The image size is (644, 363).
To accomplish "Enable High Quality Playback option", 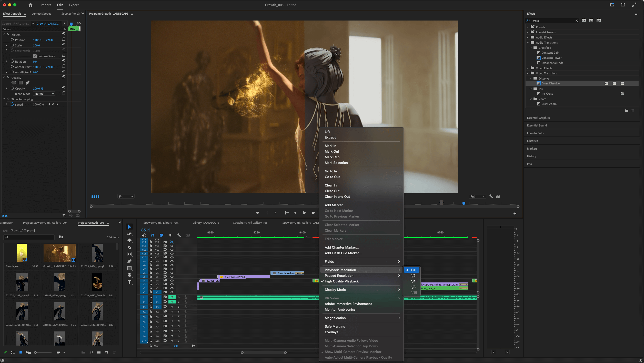I will (x=341, y=281).
